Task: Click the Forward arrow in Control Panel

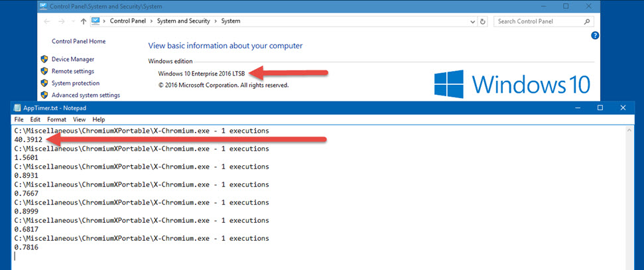Action: click(x=62, y=21)
